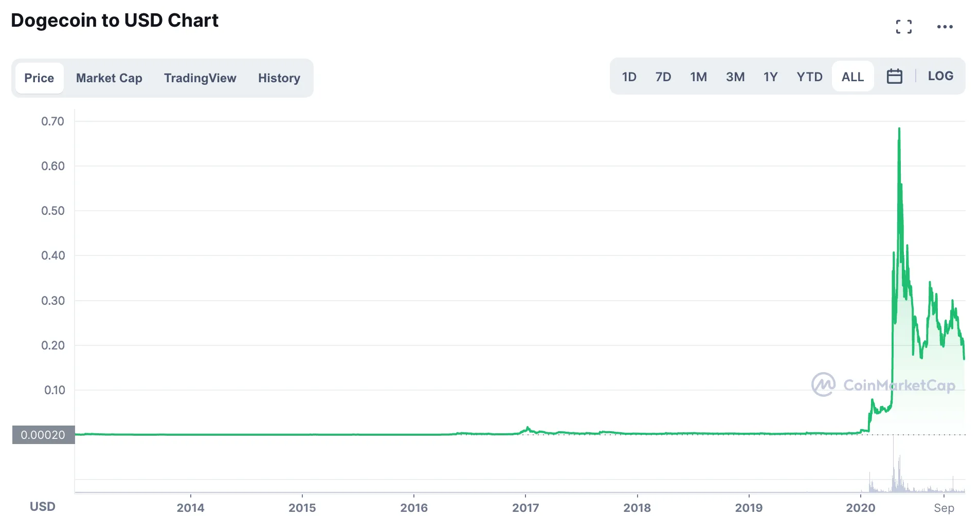Click the 2019 label on the time axis
The image size is (980, 516).
749,508
